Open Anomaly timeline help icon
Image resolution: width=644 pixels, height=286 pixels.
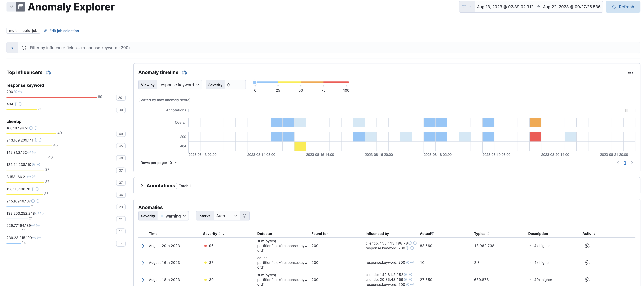[184, 73]
